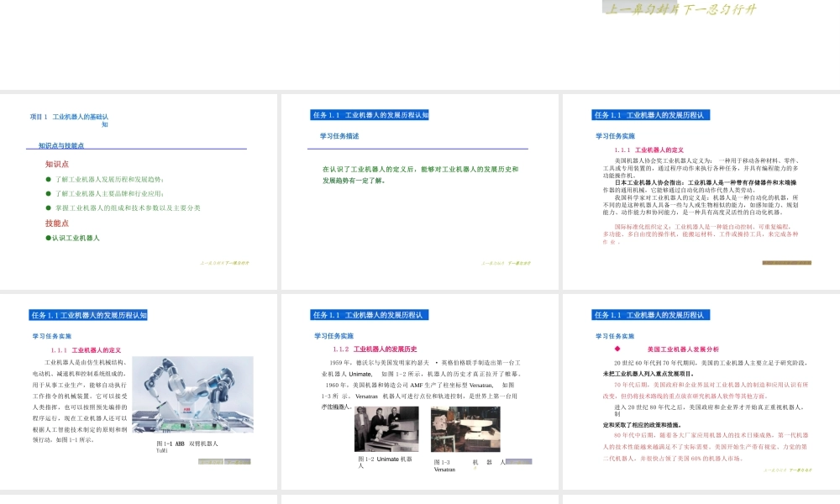Click the red diamond bullet before 美国工业机器人发展分析
The height and width of the screenshot is (504, 840).
617,349
